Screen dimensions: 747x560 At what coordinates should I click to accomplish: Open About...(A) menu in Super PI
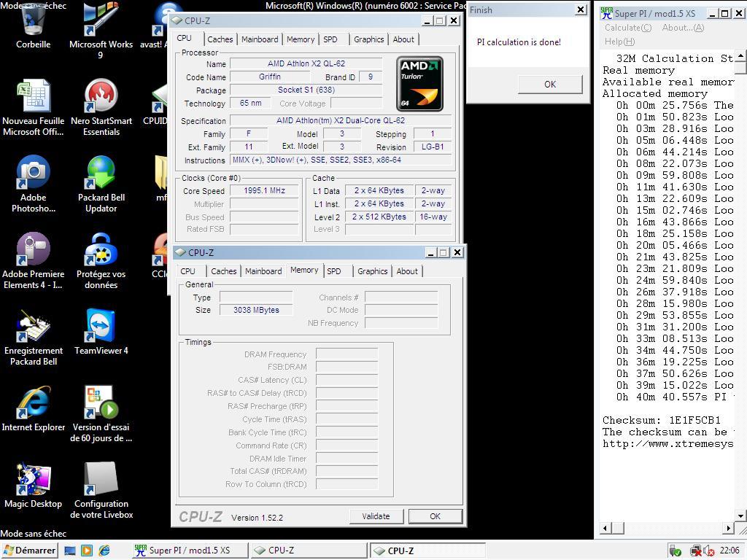coord(683,28)
